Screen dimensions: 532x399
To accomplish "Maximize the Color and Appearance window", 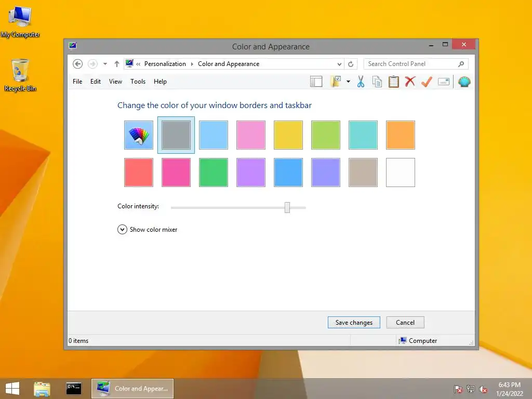I will click(445, 45).
